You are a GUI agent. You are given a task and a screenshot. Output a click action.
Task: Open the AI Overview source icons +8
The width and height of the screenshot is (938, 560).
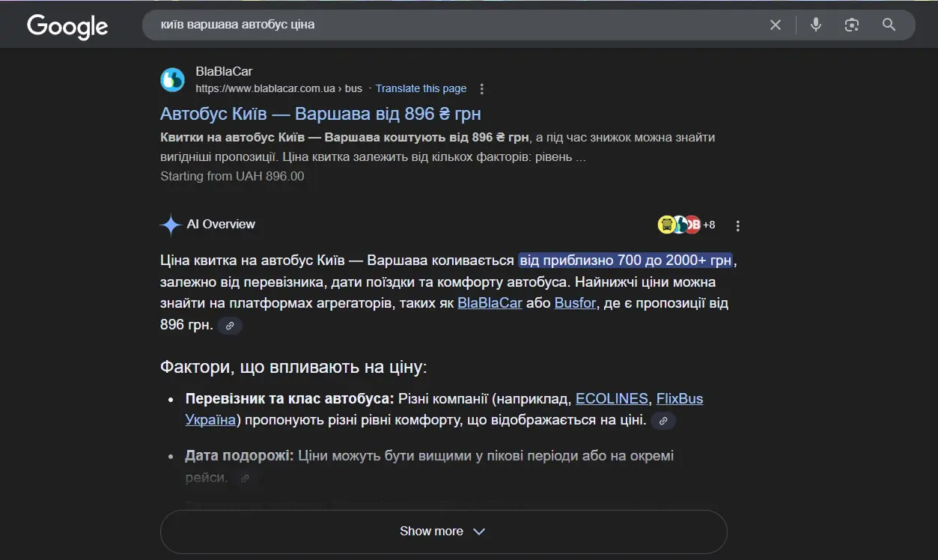[686, 225]
